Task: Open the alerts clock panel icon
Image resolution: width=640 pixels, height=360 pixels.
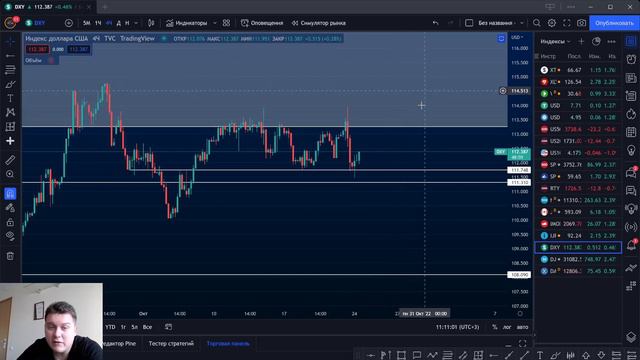Action: click(x=631, y=60)
